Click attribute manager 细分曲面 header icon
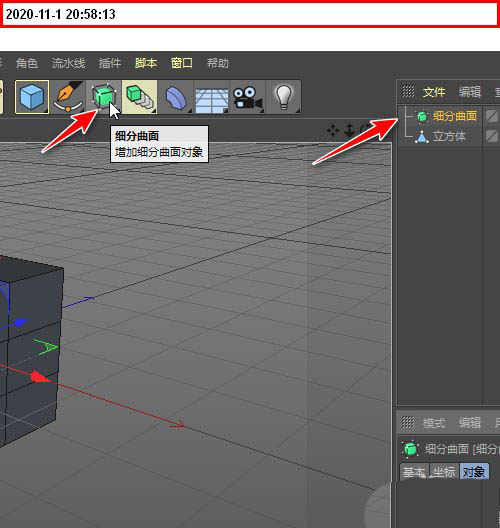Image resolution: width=500 pixels, height=528 pixels. [x=410, y=449]
